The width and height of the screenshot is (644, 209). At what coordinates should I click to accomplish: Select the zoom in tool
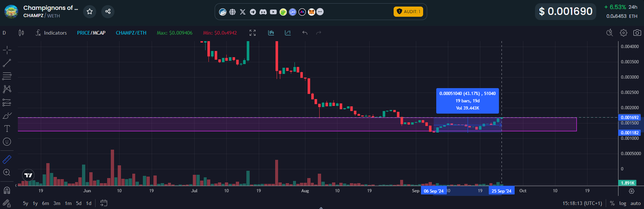coord(7,173)
